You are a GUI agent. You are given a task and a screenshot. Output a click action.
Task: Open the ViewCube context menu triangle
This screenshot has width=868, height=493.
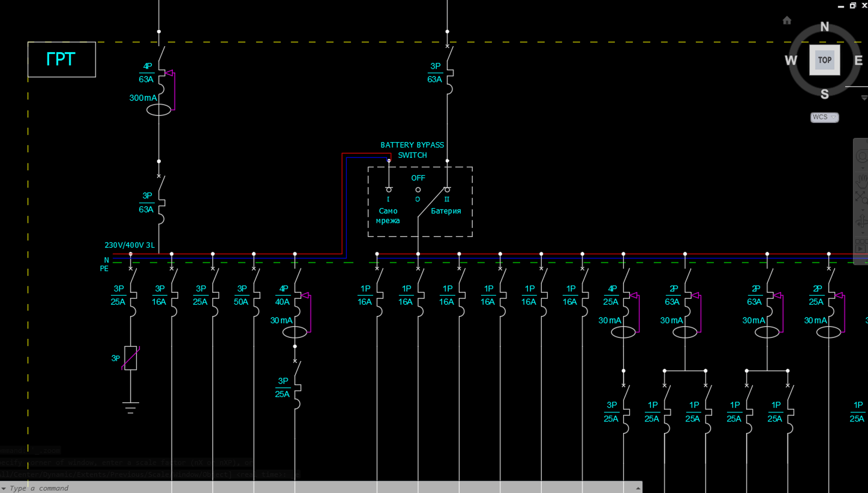(864, 98)
